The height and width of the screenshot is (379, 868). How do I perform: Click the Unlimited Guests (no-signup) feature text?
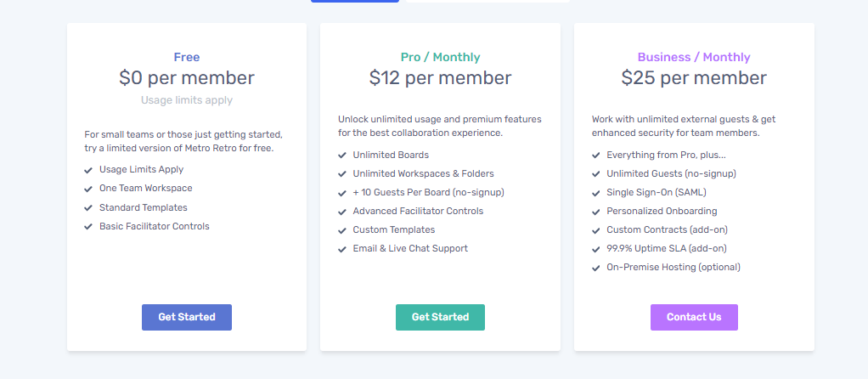coord(671,174)
